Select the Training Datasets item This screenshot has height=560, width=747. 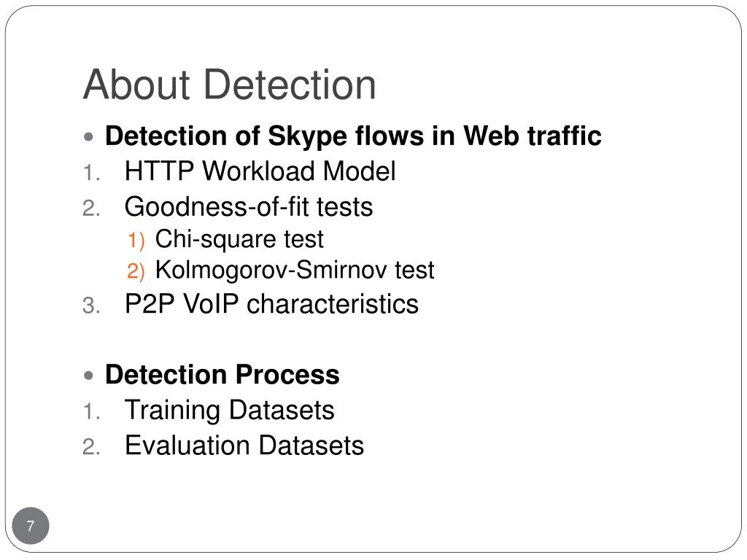point(229,410)
